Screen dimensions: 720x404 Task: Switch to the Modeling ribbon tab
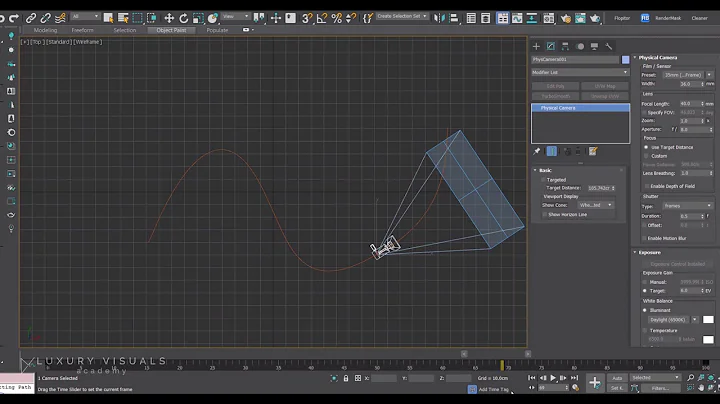click(x=45, y=30)
